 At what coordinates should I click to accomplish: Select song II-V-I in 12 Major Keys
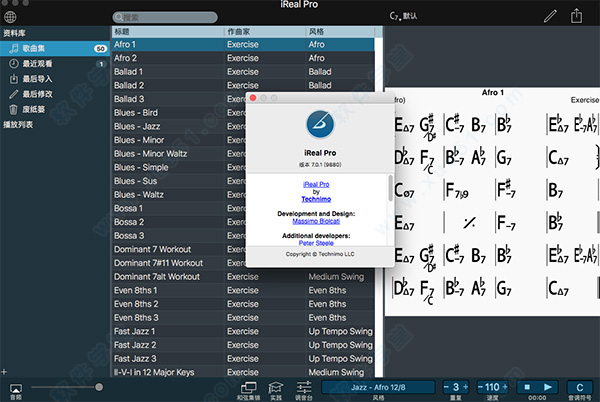coord(243,372)
